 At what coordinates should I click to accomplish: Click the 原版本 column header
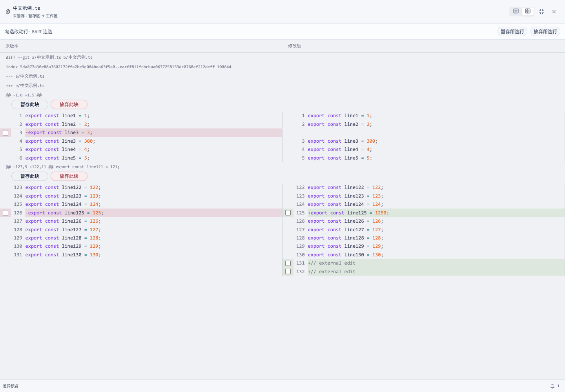pos(12,46)
